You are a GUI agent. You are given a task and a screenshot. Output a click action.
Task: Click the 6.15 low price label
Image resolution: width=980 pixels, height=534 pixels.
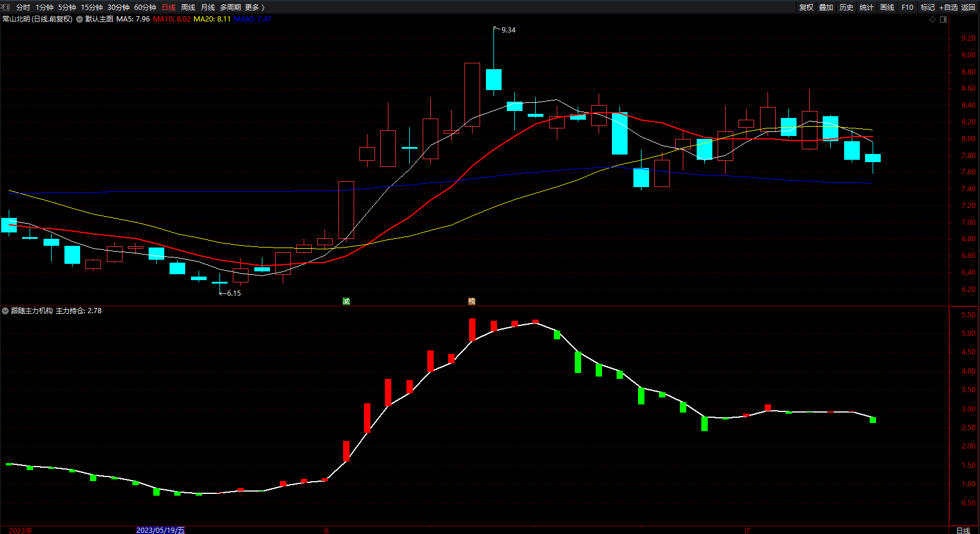tap(234, 293)
